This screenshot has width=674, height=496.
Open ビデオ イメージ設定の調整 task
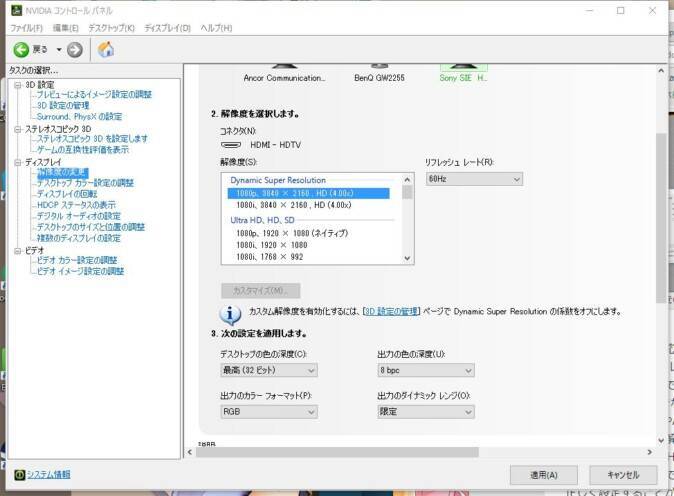tap(80, 272)
